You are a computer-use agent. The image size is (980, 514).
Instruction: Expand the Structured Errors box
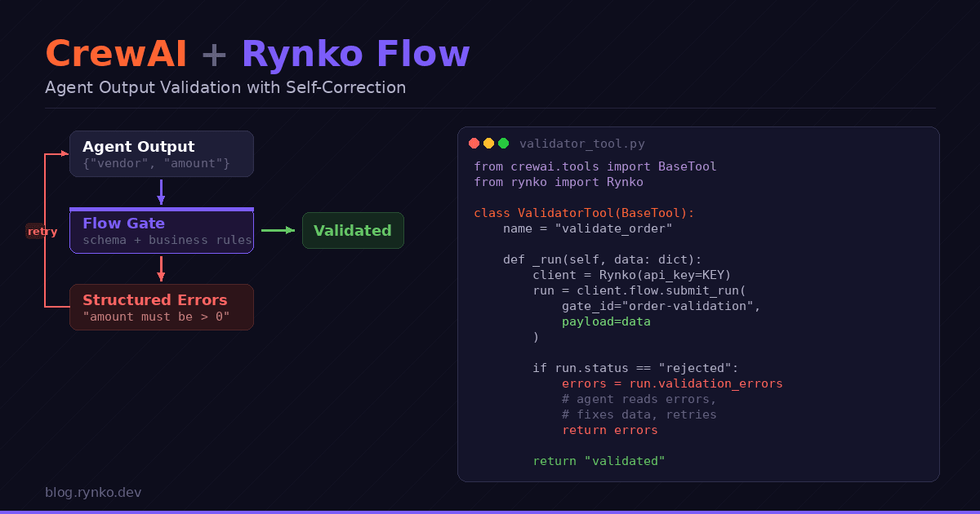[x=161, y=307]
